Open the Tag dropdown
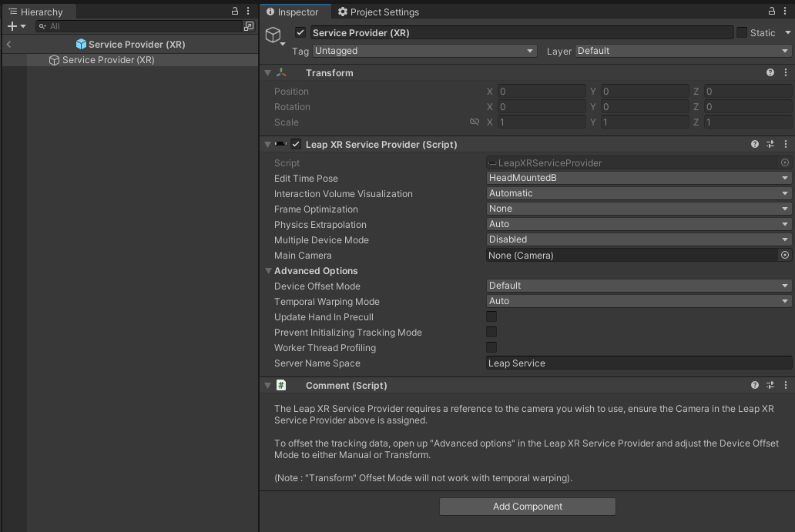The height and width of the screenshot is (532, 795). coord(424,51)
